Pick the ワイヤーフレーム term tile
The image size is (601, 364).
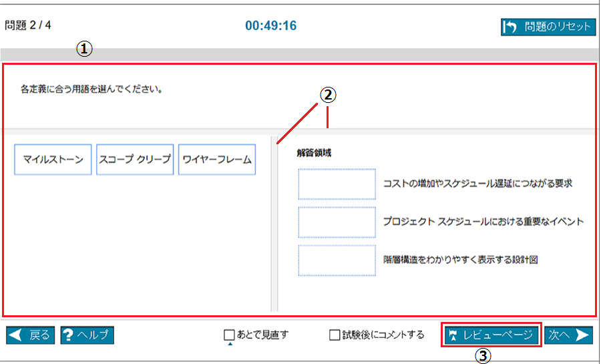(217, 160)
